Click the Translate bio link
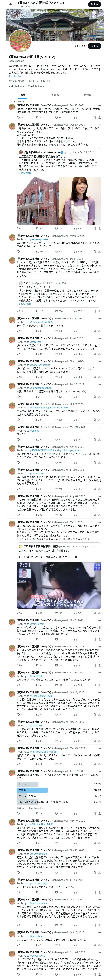 [x=15, y=76]
